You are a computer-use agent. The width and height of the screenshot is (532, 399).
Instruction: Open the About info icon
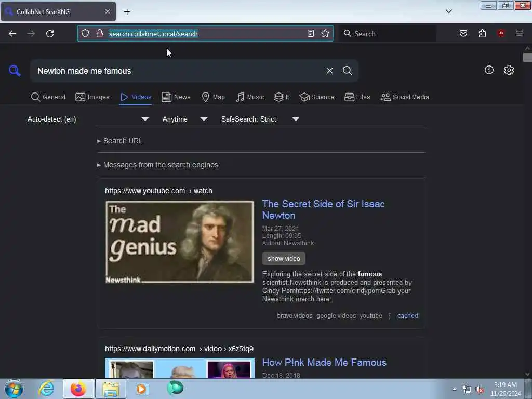[x=489, y=70]
